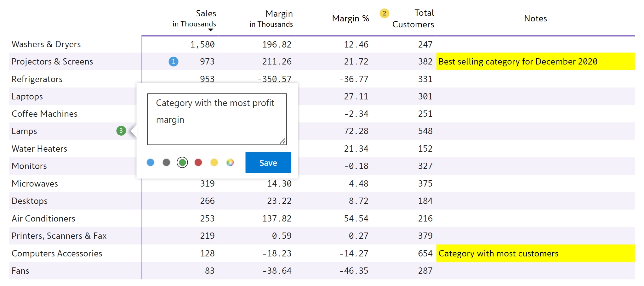Image resolution: width=644 pixels, height=286 pixels.
Task: Click the Total Customers column header
Action: click(x=413, y=19)
